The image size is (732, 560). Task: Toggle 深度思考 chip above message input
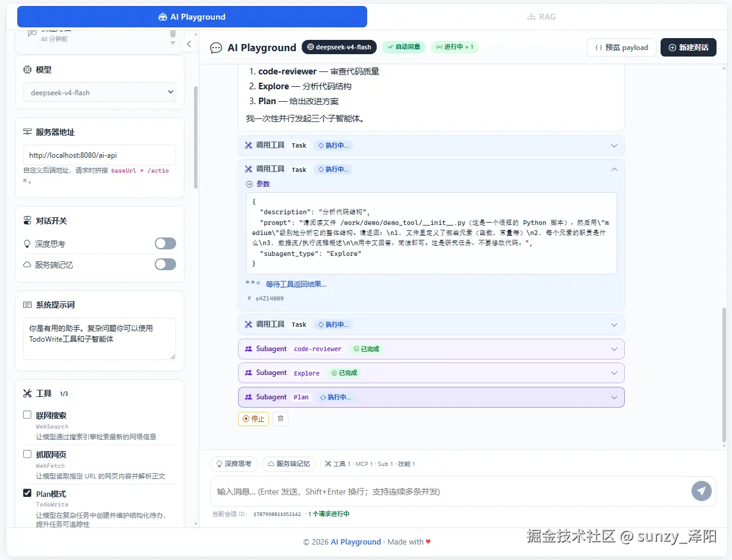[x=233, y=464]
